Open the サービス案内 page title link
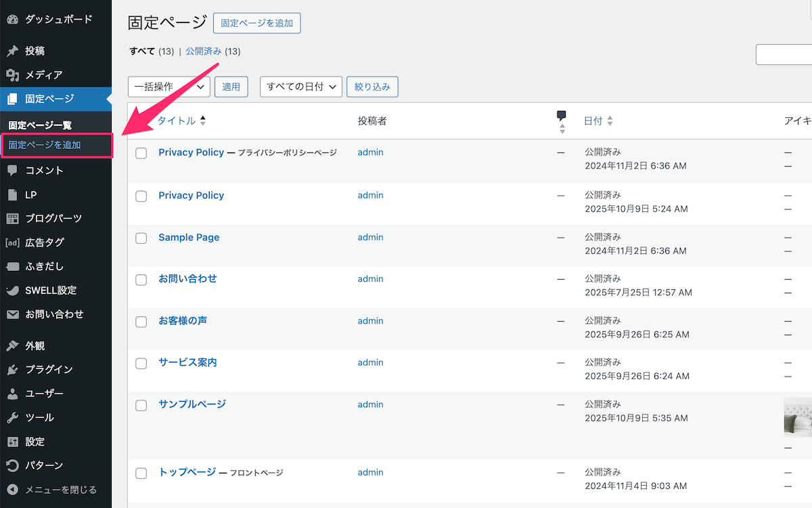812x508 pixels. coord(187,362)
